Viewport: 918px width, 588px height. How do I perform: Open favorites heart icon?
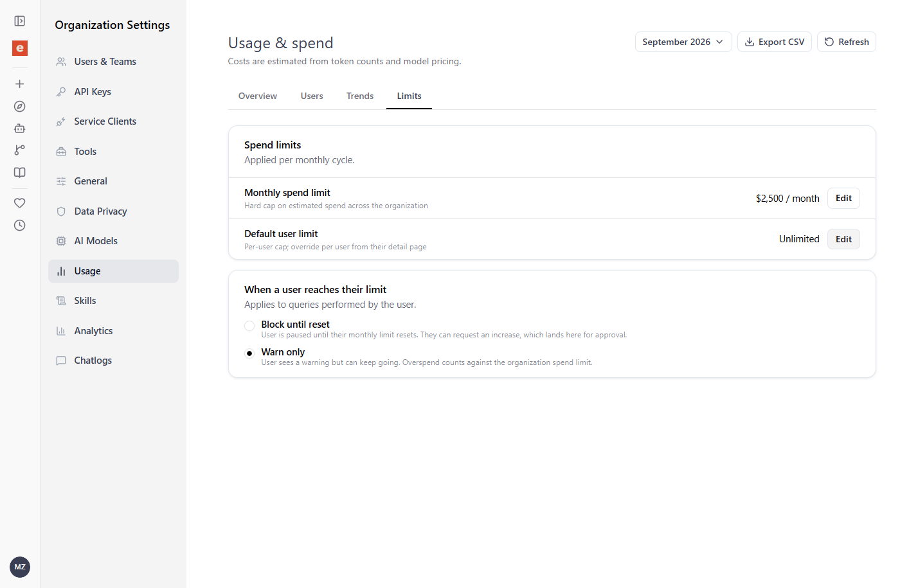pyautogui.click(x=20, y=203)
